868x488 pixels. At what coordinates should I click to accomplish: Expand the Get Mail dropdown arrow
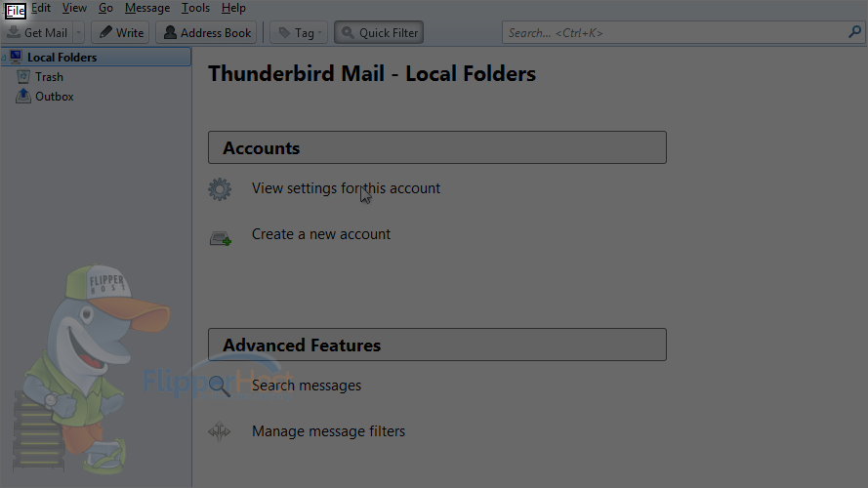(x=79, y=32)
